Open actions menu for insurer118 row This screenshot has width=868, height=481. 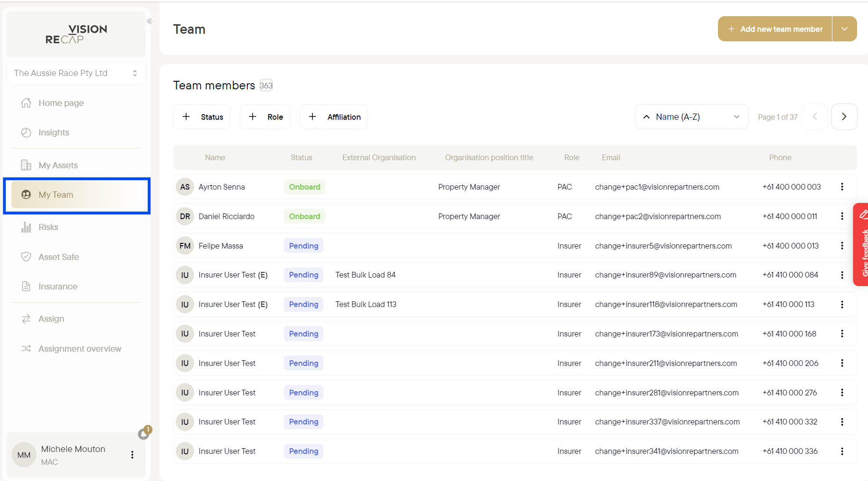coord(842,304)
